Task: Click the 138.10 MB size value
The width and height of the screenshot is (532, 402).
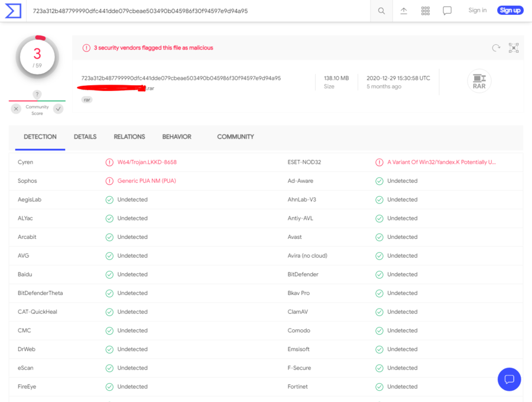Action: pos(336,78)
